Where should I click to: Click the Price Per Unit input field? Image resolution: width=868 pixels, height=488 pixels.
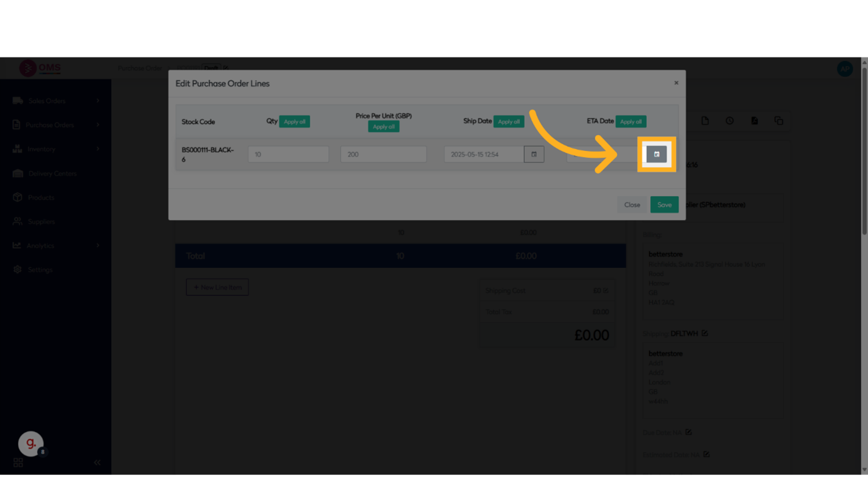(x=383, y=154)
